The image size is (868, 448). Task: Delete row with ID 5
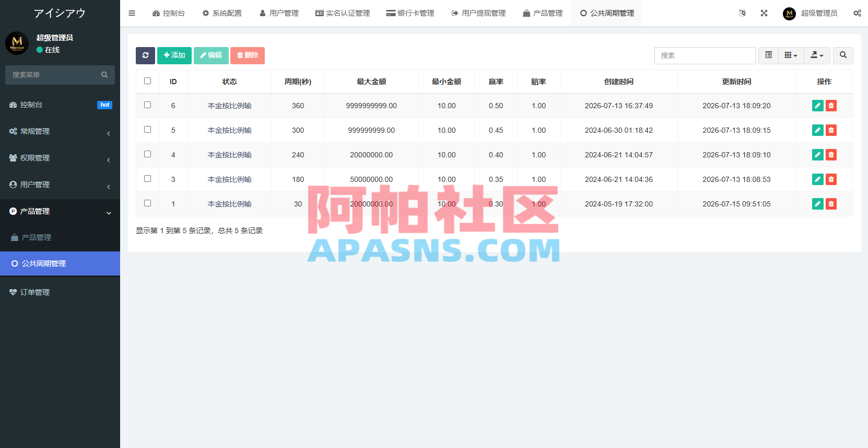pyautogui.click(x=831, y=130)
